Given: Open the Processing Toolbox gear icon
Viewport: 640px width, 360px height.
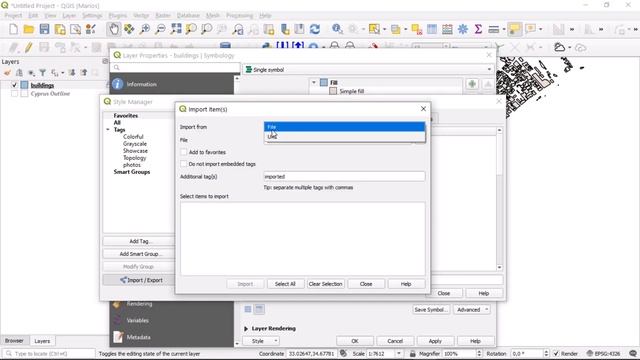Looking at the screenshot, I should 463,29.
